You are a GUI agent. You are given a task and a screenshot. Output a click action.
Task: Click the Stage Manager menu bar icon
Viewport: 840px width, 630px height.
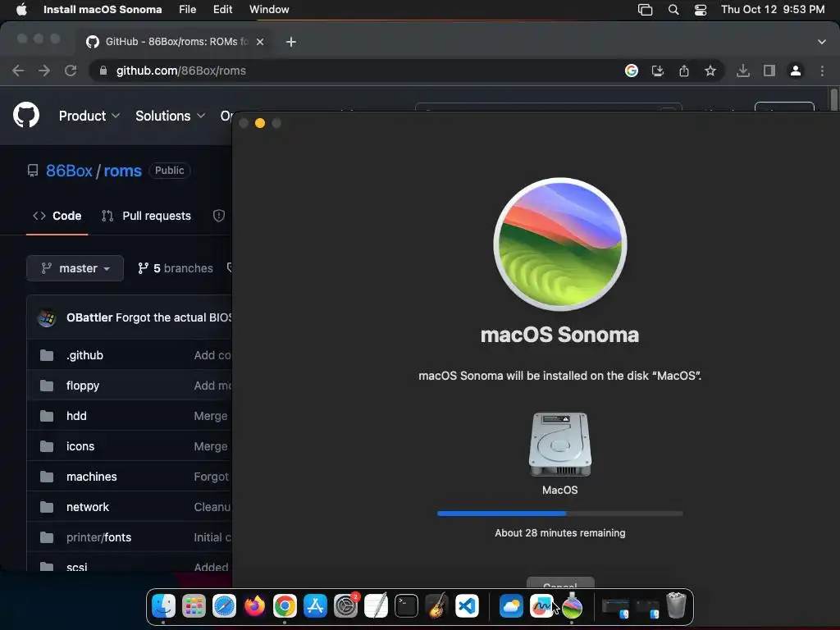645,10
